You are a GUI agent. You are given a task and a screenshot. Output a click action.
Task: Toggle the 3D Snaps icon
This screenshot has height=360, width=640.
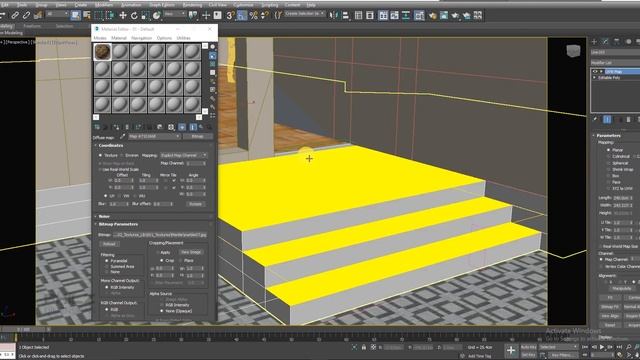(x=230, y=16)
